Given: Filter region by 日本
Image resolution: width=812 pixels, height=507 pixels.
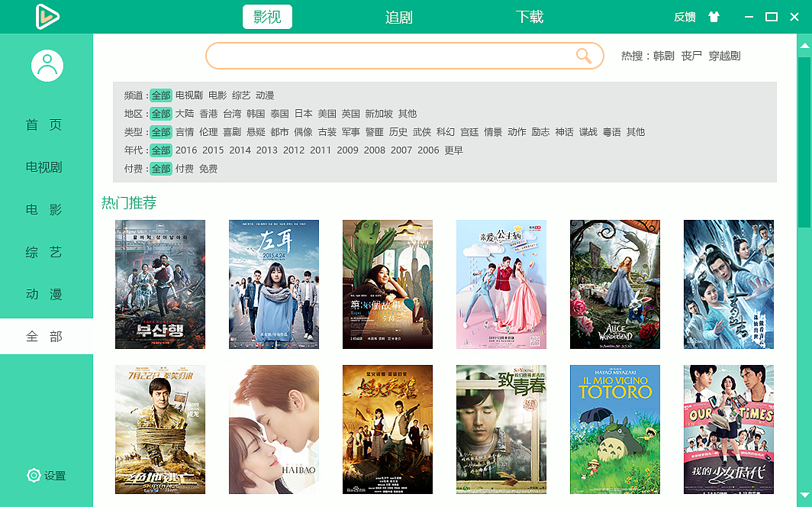Looking at the screenshot, I should [304, 114].
